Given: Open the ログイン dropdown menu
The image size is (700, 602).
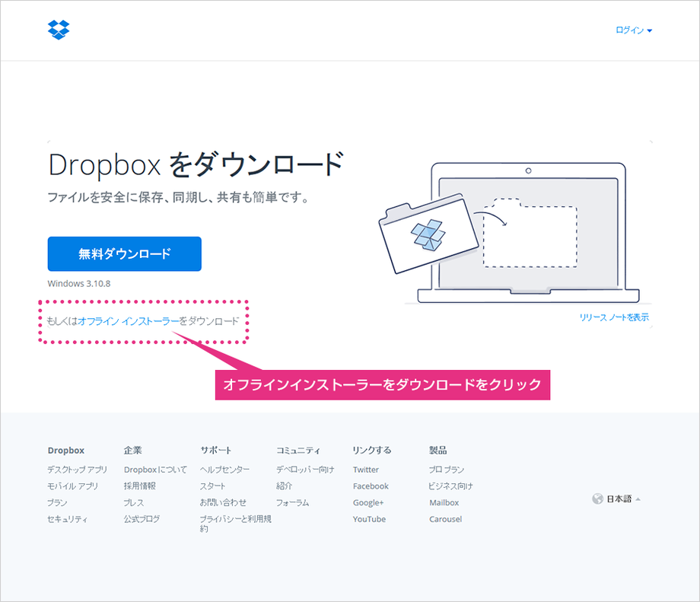Looking at the screenshot, I should [634, 30].
